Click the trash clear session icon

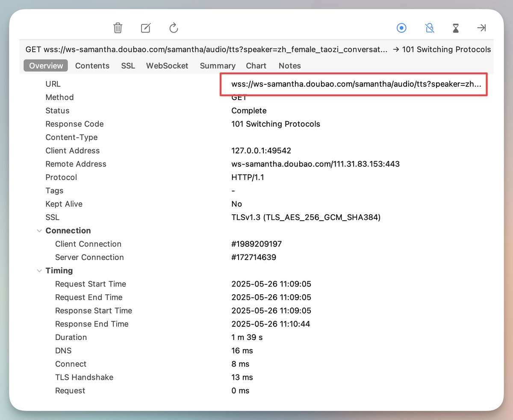coord(118,28)
